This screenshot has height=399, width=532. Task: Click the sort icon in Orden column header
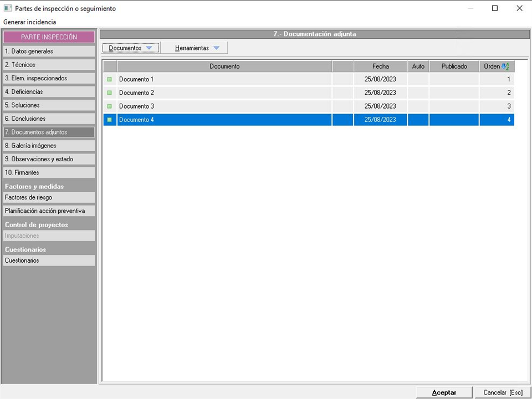505,66
